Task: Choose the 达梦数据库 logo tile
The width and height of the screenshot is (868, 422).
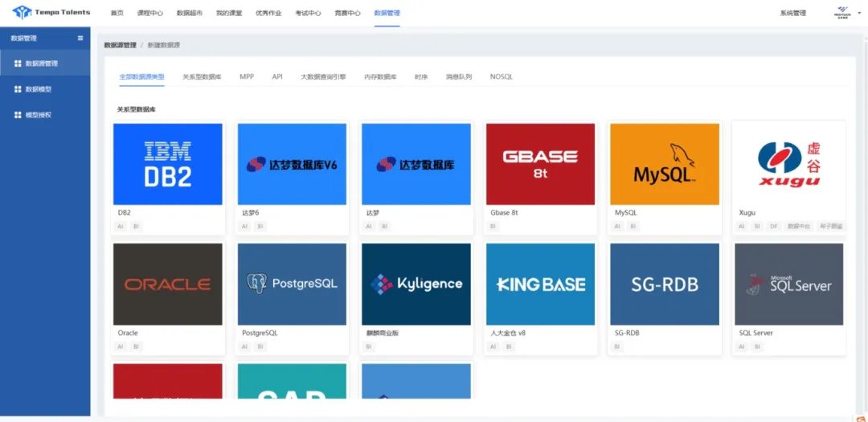Action: point(416,164)
